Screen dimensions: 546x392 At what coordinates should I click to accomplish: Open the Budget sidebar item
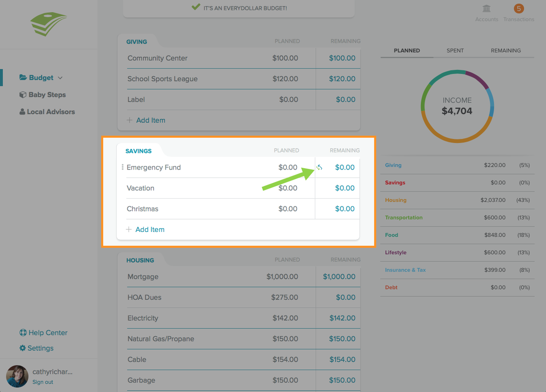click(41, 78)
